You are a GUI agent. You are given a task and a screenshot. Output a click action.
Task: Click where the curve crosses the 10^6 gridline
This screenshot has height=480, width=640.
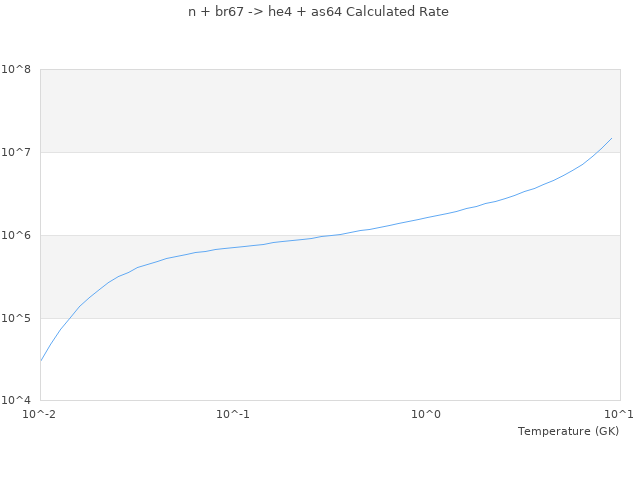tap(330, 236)
